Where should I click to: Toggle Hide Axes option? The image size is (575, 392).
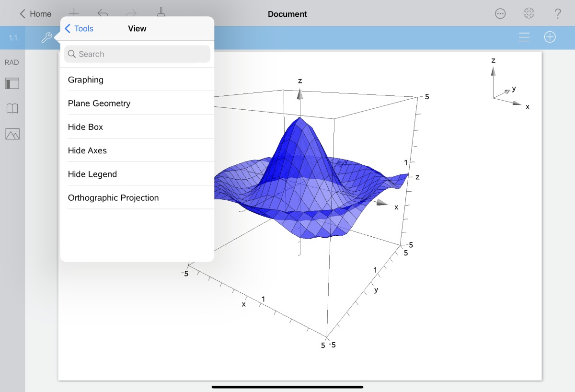[137, 150]
